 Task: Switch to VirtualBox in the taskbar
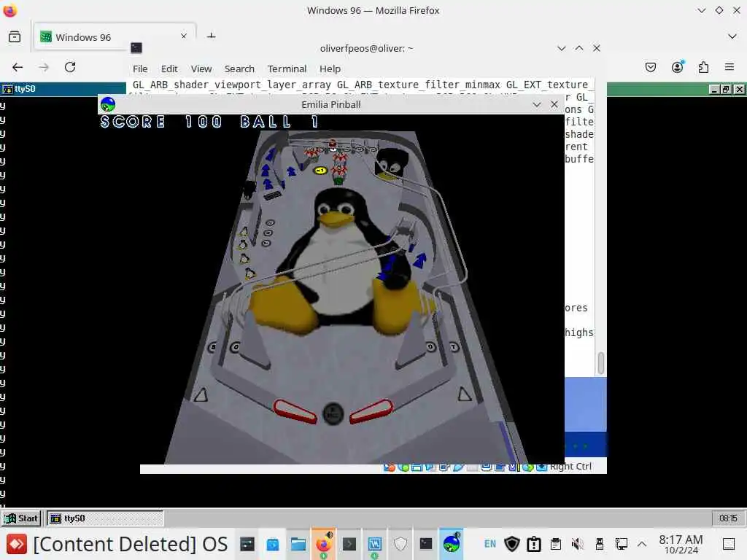click(375, 544)
